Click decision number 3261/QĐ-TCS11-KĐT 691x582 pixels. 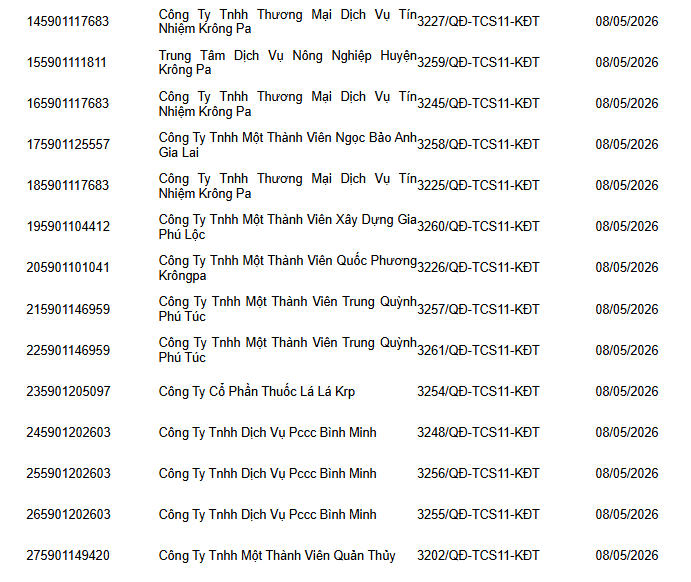(x=478, y=350)
